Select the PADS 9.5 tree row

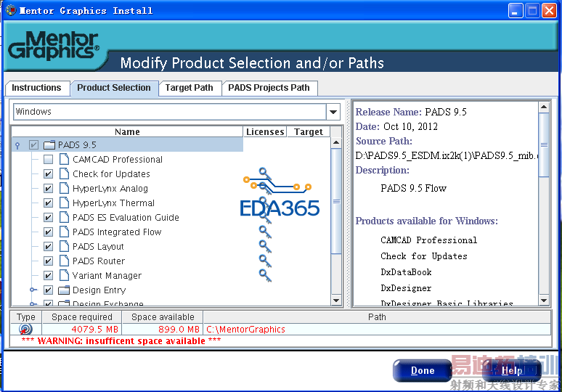tap(128, 144)
